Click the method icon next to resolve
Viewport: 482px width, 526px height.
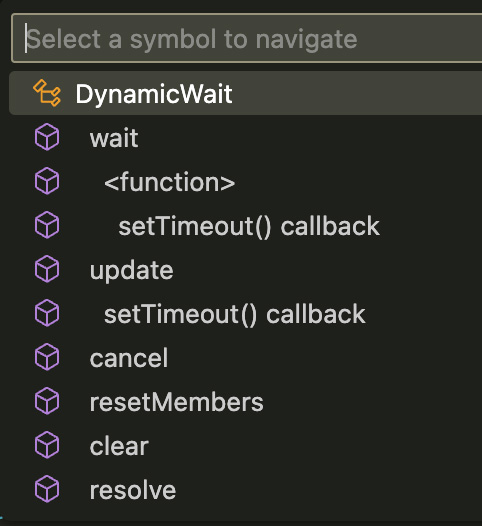tap(47, 489)
